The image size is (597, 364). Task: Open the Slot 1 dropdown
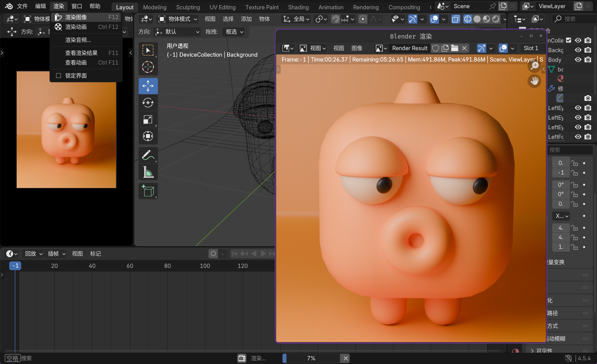coord(531,48)
